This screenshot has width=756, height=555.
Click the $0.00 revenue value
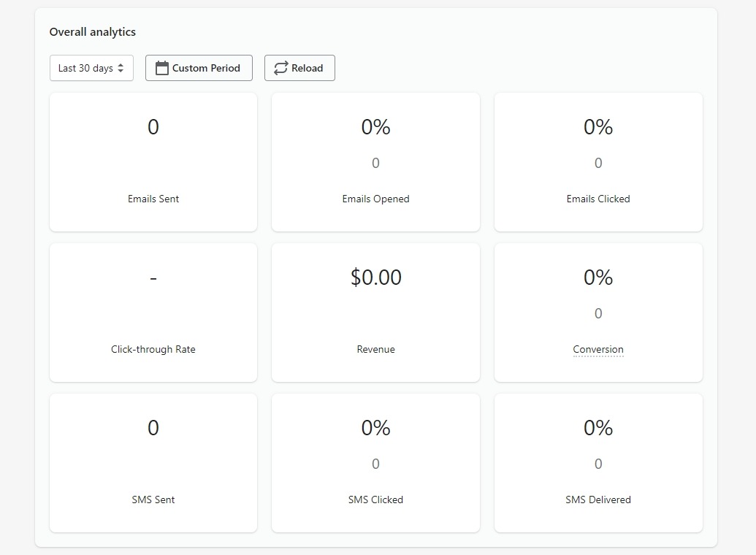[x=375, y=277]
